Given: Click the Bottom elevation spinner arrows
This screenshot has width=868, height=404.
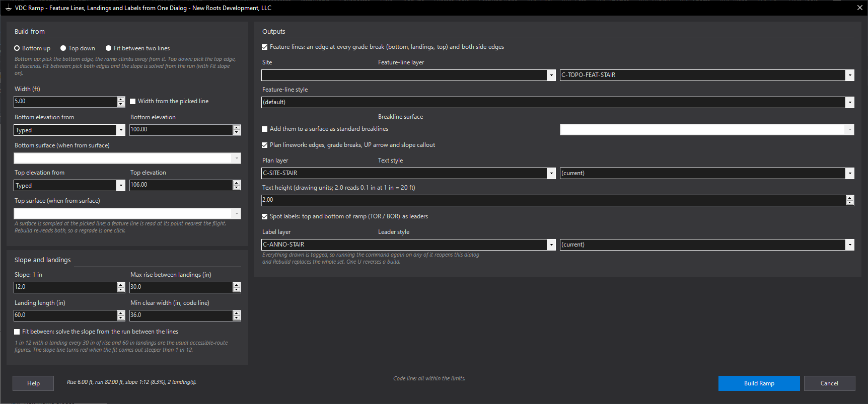Looking at the screenshot, I should [237, 130].
